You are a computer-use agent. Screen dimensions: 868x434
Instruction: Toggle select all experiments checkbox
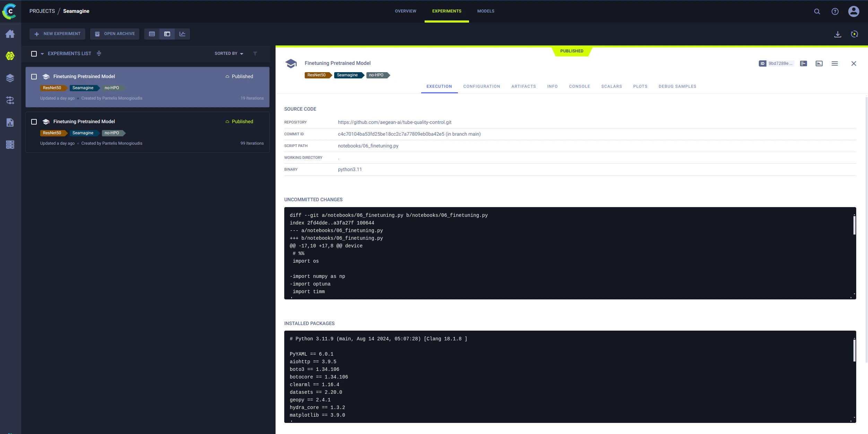coord(34,53)
